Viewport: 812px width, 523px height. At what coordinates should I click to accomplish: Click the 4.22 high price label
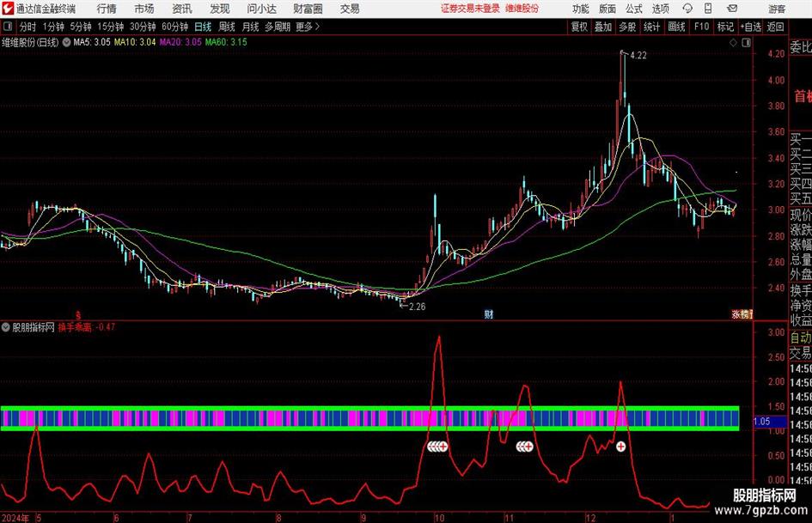pos(638,56)
